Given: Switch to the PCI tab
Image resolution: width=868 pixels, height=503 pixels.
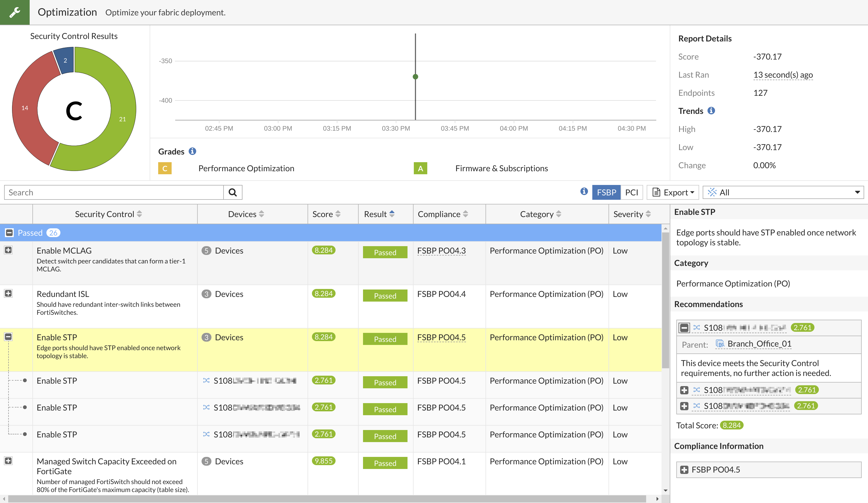Looking at the screenshot, I should click(x=631, y=192).
